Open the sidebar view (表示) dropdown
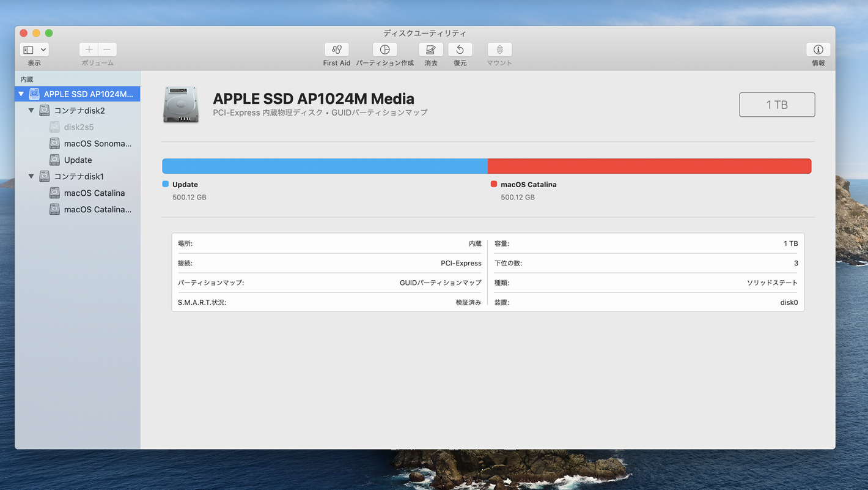The width and height of the screenshot is (868, 490). coord(34,50)
